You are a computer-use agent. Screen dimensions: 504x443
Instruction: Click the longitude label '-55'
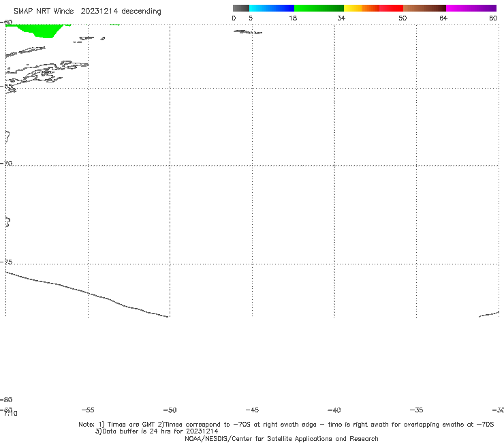tap(88, 410)
